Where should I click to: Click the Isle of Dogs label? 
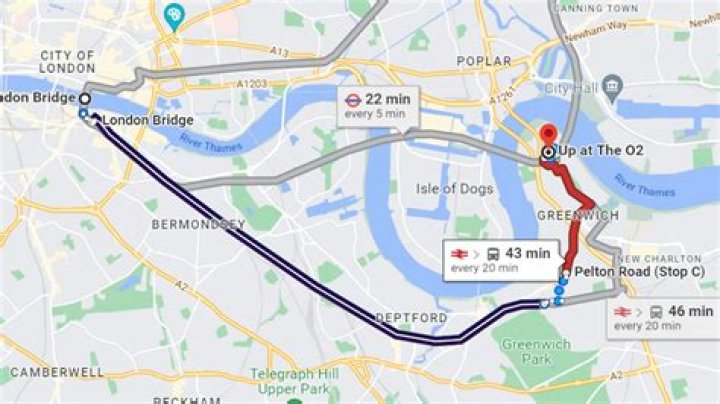[x=454, y=189]
